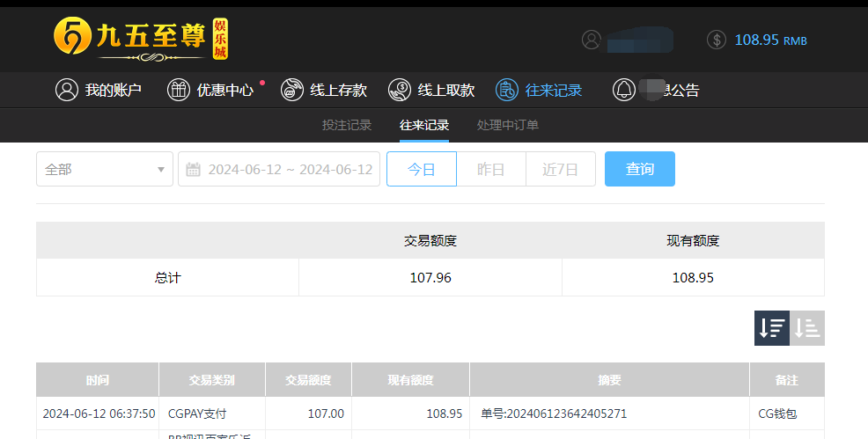The image size is (868, 439).
Task: Click the date range input field
Action: point(290,169)
